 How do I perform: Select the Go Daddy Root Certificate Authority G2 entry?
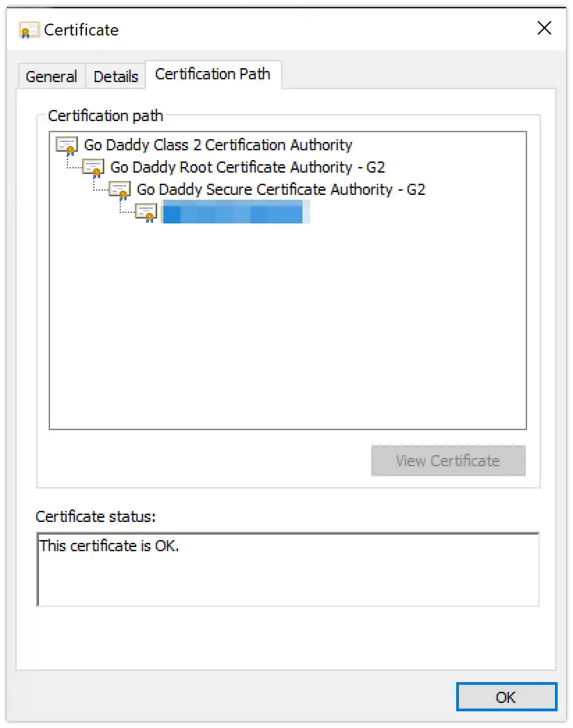[248, 167]
